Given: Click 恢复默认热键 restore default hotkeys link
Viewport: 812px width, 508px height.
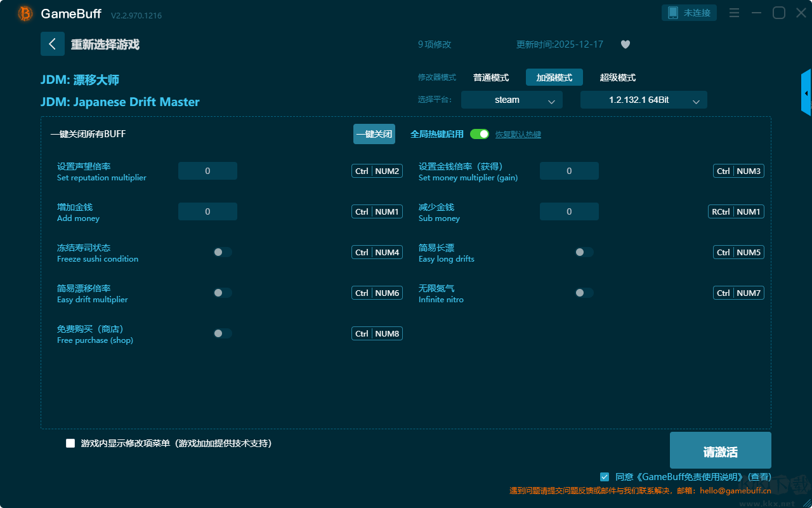Looking at the screenshot, I should [x=518, y=135].
